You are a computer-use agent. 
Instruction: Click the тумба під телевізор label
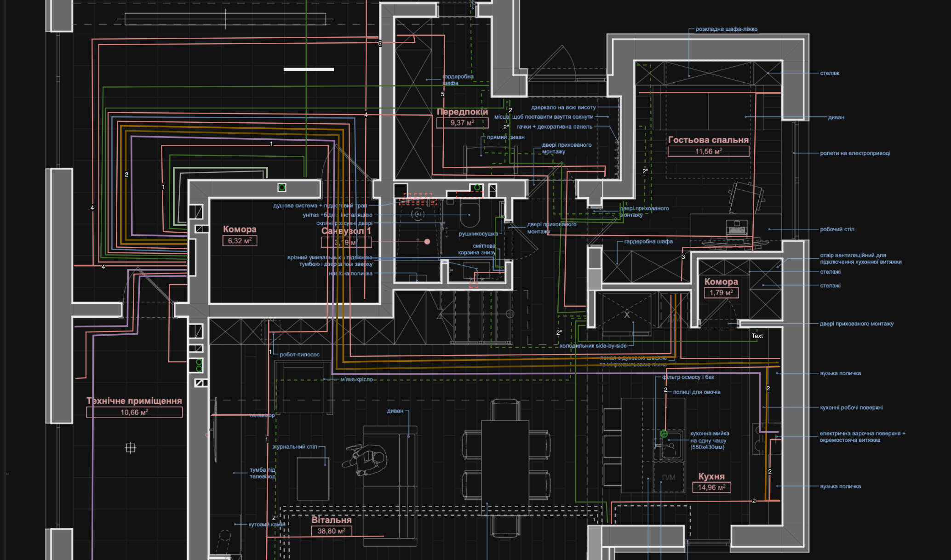tap(263, 473)
